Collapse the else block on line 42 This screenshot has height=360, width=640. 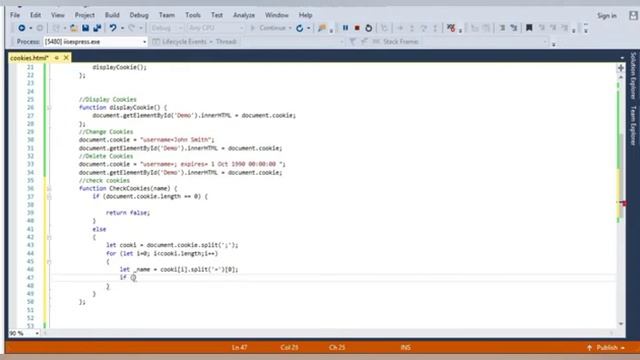click(x=49, y=237)
